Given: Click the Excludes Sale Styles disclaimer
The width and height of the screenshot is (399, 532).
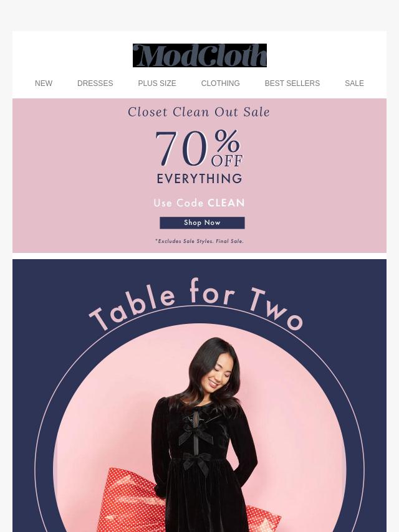Looking at the screenshot, I should 199,241.
